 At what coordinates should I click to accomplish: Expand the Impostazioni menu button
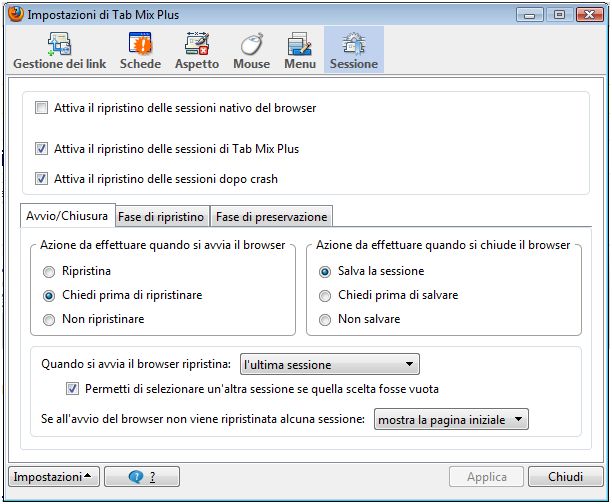[53, 477]
